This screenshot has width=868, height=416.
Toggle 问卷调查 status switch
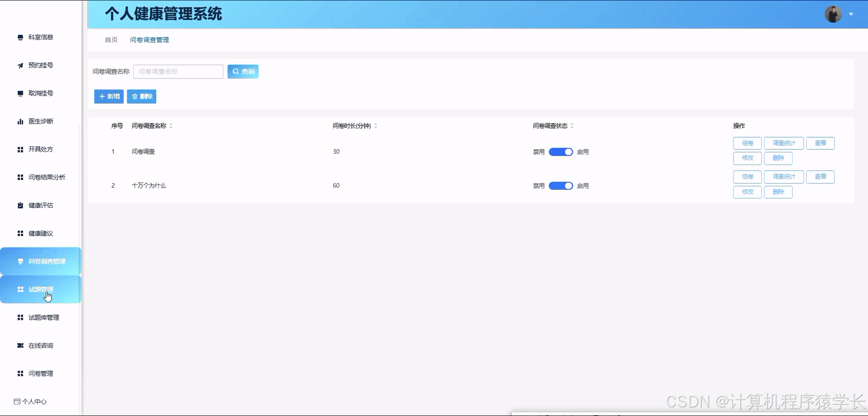(x=561, y=152)
